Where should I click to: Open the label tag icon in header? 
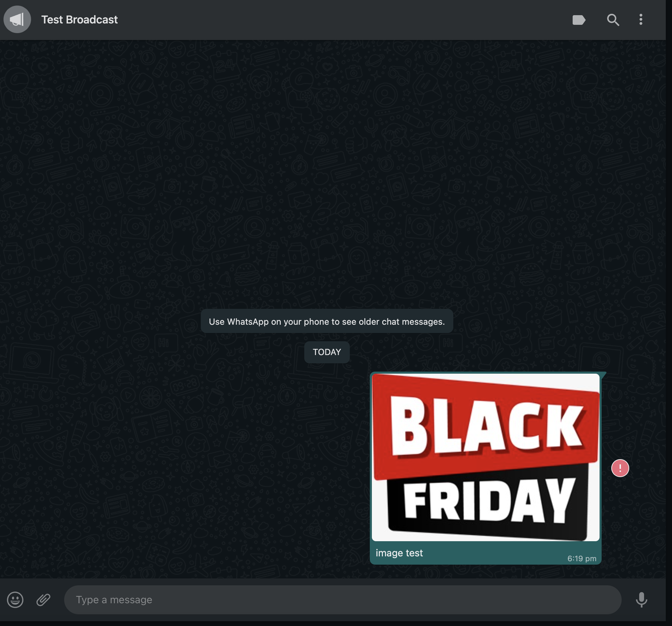click(x=579, y=20)
